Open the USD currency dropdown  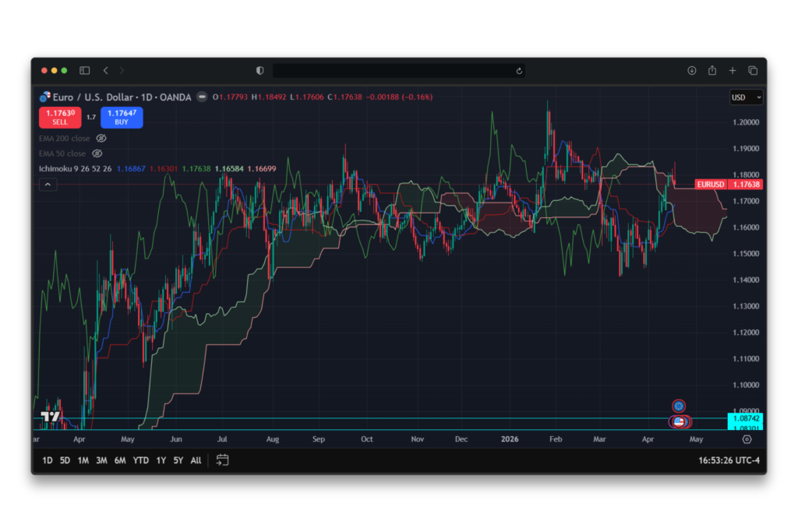(x=745, y=97)
